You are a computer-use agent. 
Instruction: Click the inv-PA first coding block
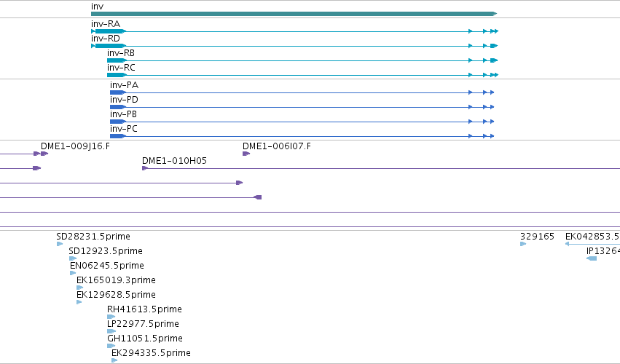click(118, 92)
